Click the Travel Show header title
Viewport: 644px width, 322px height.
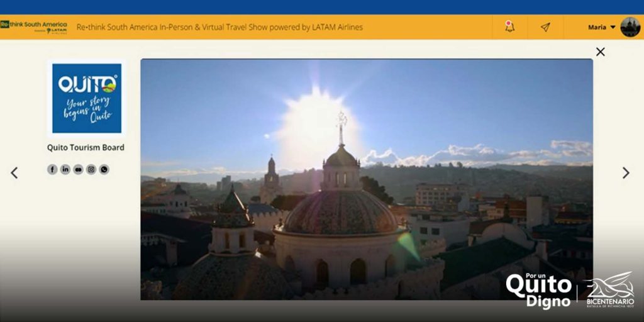[219, 27]
